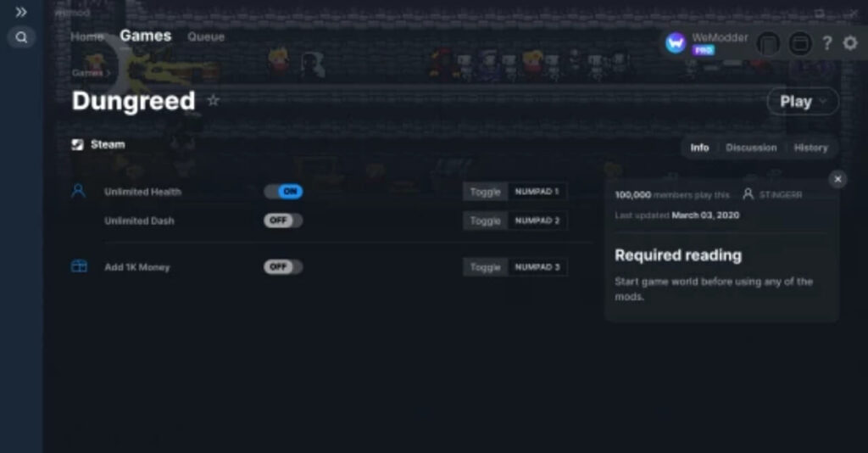
Task: Click the player category icon
Action: point(79,191)
